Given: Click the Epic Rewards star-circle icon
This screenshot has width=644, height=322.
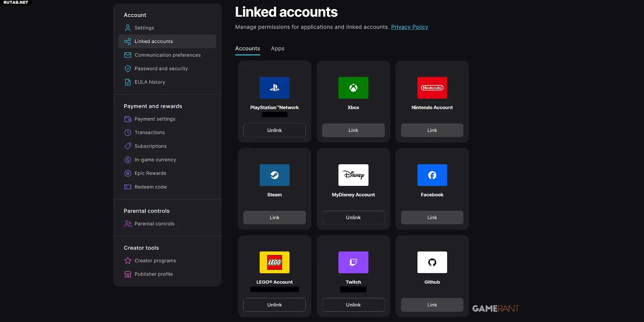Looking at the screenshot, I should coord(128,173).
